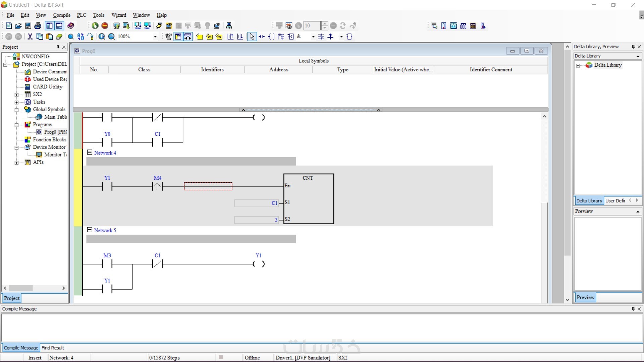Collapse Network 4 in ladder editor

90,153
